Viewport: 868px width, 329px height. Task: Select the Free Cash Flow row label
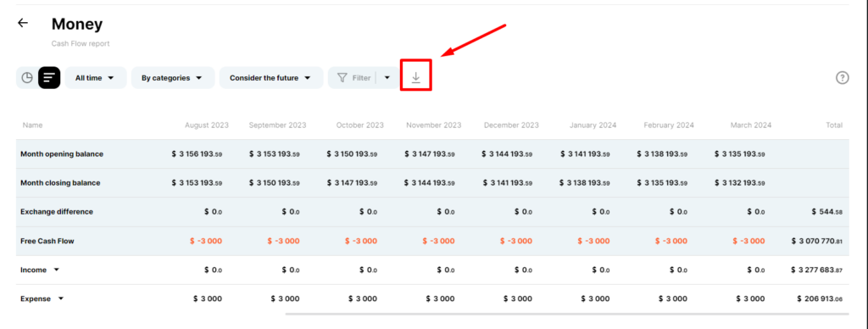tap(47, 241)
